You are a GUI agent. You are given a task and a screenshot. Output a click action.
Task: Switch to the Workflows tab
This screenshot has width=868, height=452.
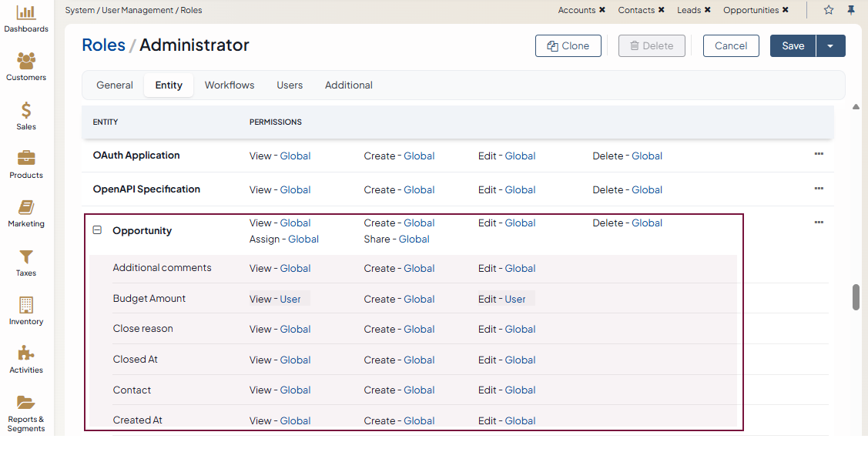click(x=230, y=85)
